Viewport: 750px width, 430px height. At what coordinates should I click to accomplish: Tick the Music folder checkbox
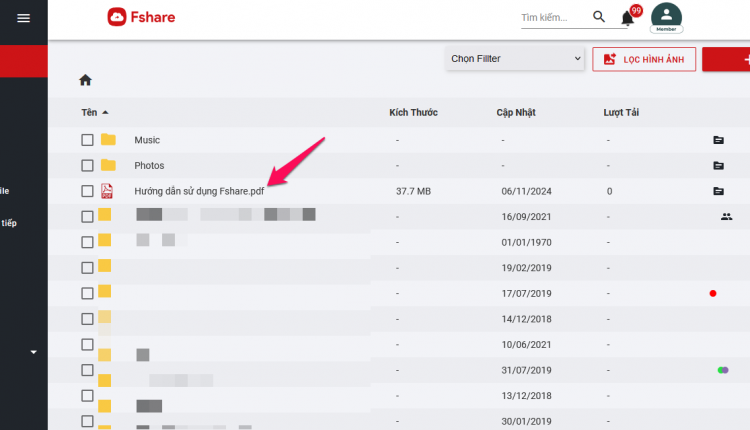coord(87,140)
